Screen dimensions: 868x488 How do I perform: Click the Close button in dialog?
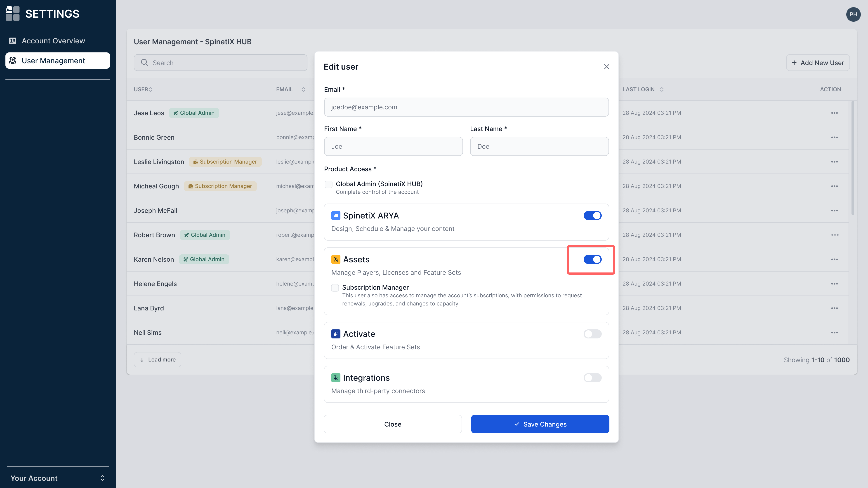tap(393, 424)
